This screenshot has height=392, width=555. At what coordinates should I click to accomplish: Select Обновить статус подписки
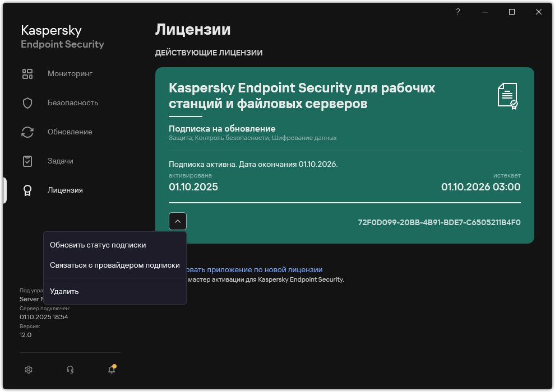coord(98,245)
